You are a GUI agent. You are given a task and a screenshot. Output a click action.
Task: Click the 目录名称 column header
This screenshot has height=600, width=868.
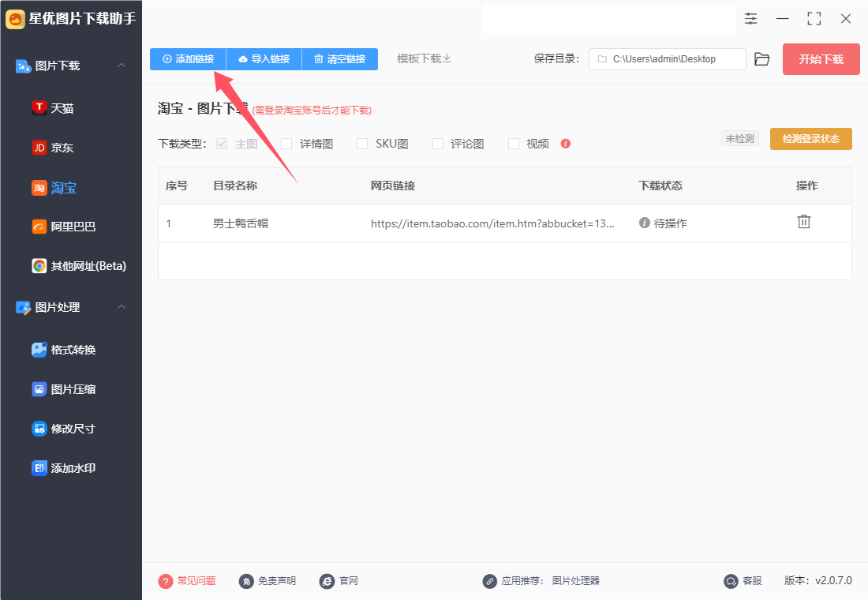point(235,186)
